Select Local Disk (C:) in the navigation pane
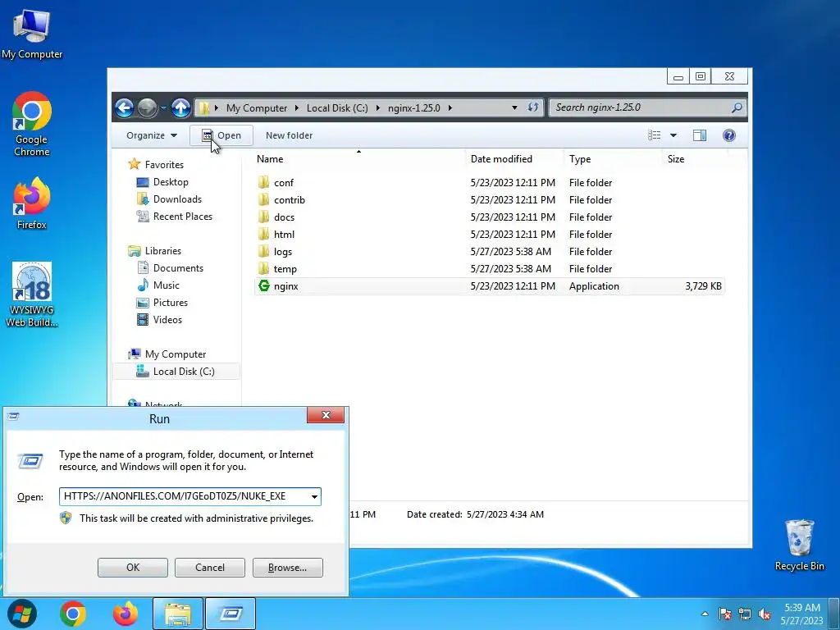 click(x=177, y=372)
